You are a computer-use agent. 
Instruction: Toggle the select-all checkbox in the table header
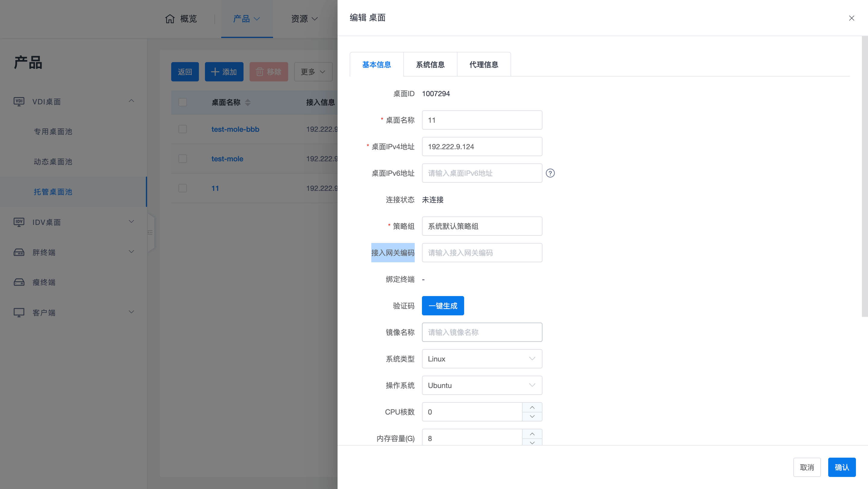(x=183, y=102)
